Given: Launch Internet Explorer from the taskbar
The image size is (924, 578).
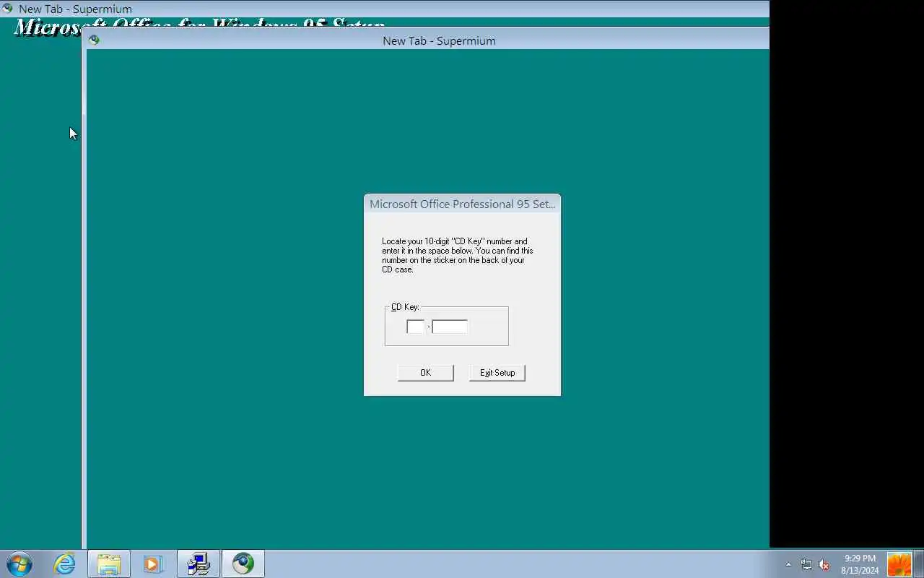Looking at the screenshot, I should [x=64, y=564].
